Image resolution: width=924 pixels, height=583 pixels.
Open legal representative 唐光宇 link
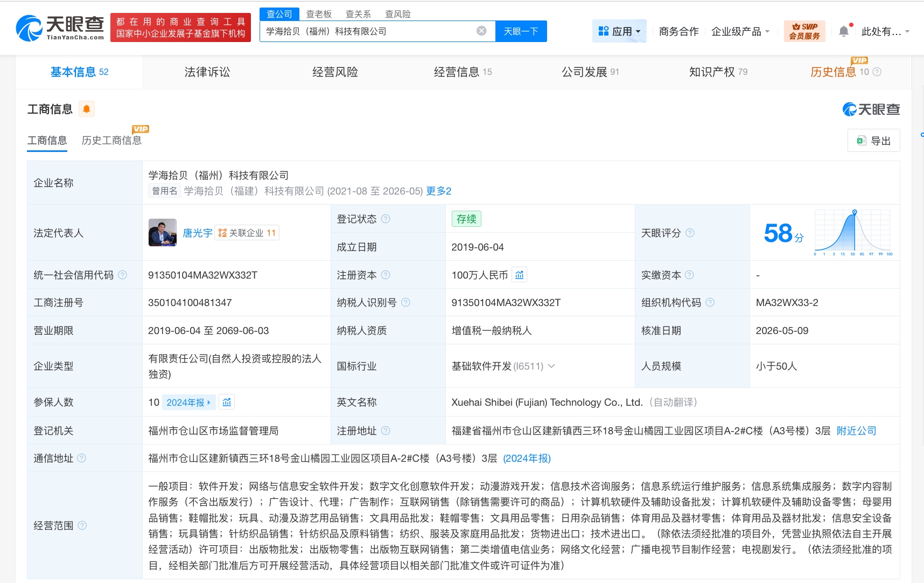[x=198, y=233]
